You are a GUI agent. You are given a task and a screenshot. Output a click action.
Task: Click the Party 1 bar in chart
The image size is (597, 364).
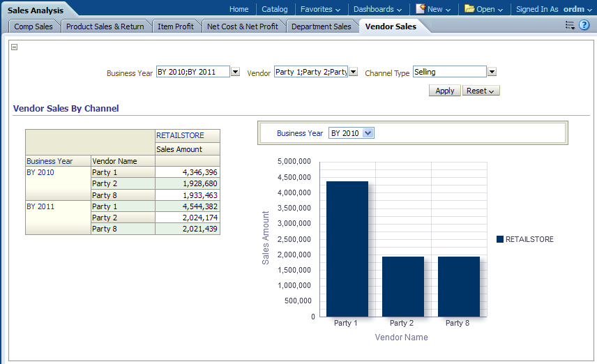tap(347, 249)
